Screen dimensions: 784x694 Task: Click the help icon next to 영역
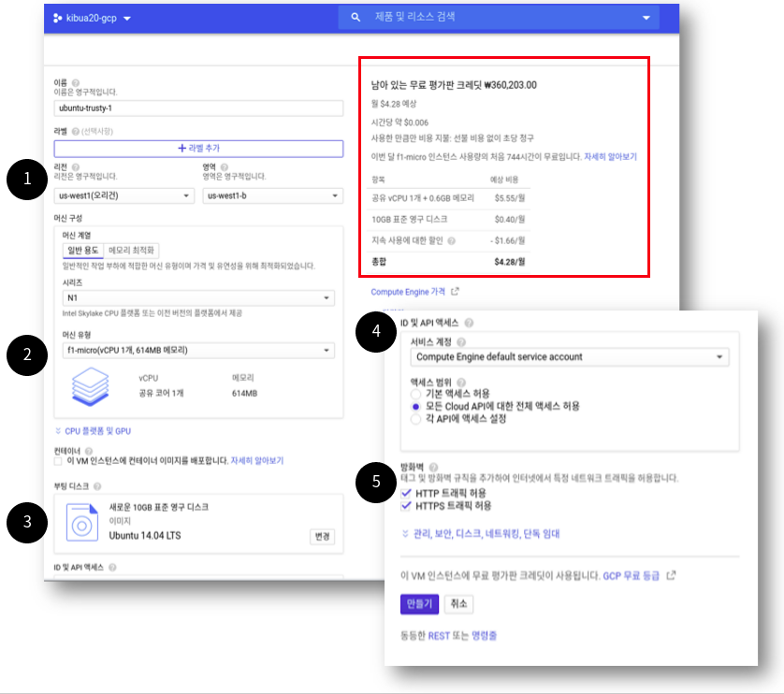(x=225, y=167)
